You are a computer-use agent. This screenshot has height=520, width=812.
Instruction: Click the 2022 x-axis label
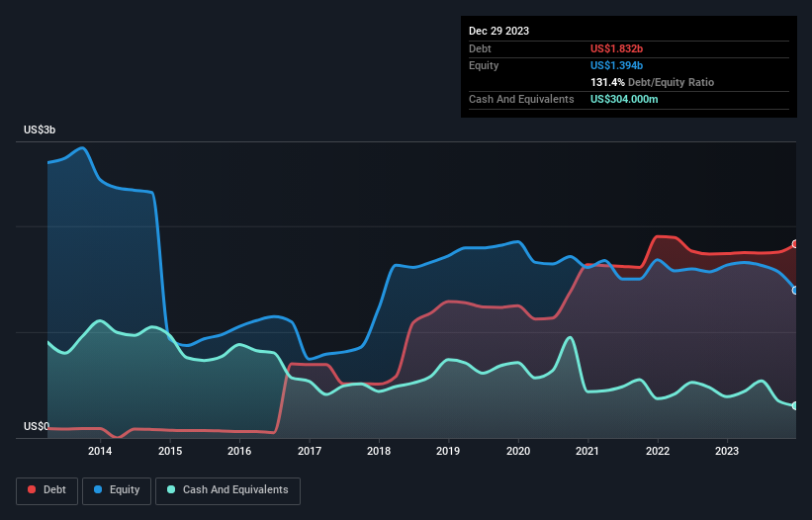[x=657, y=451]
